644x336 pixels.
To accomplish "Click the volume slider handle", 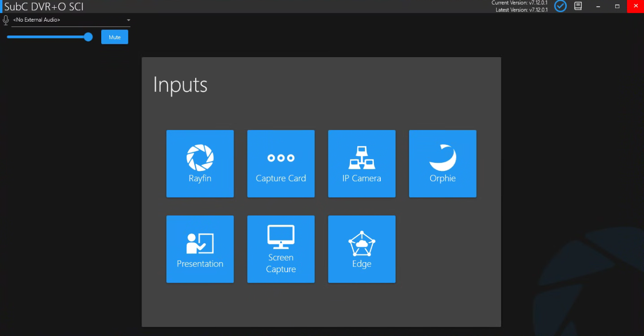I will tap(88, 37).
